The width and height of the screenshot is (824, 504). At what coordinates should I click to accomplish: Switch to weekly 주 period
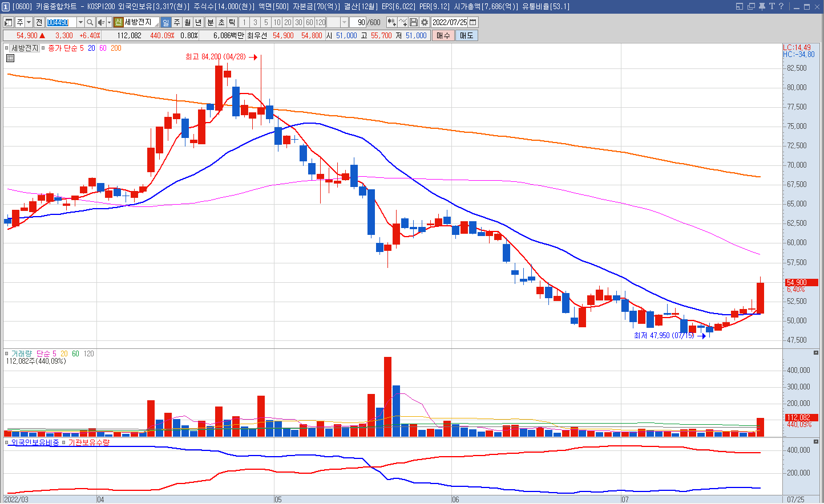tap(177, 22)
